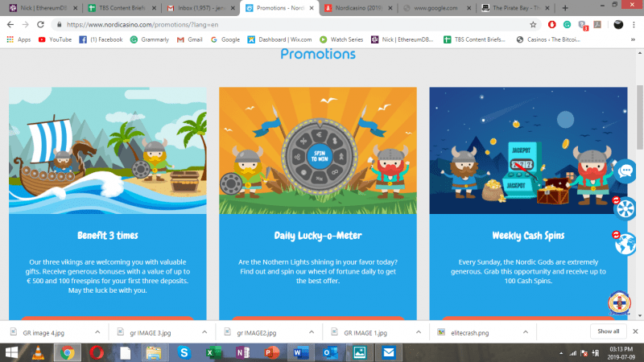Open the Grammarly extension icon in toolbar
The height and width of the screenshot is (362, 644).
tap(568, 25)
